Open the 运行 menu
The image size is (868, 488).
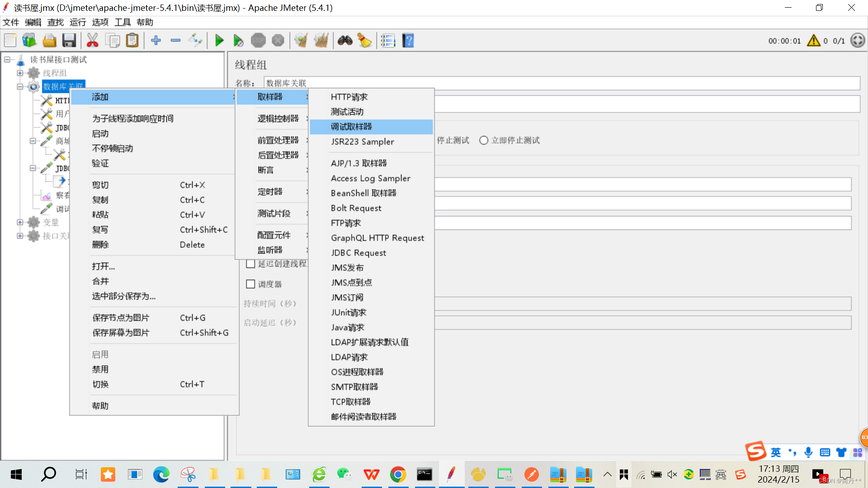78,23
